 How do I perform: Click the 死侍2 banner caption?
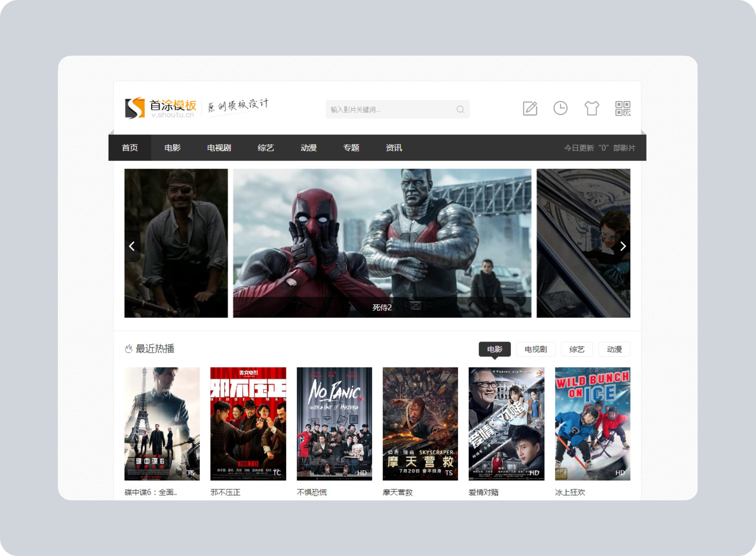pyautogui.click(x=382, y=307)
